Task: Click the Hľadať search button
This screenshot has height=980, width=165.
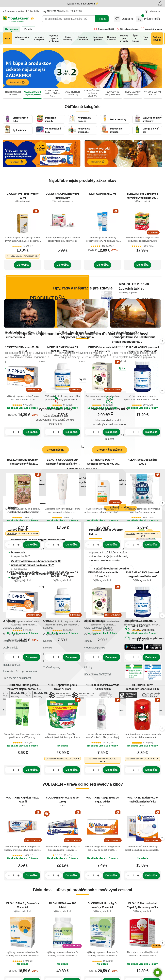Action: coord(102,19)
